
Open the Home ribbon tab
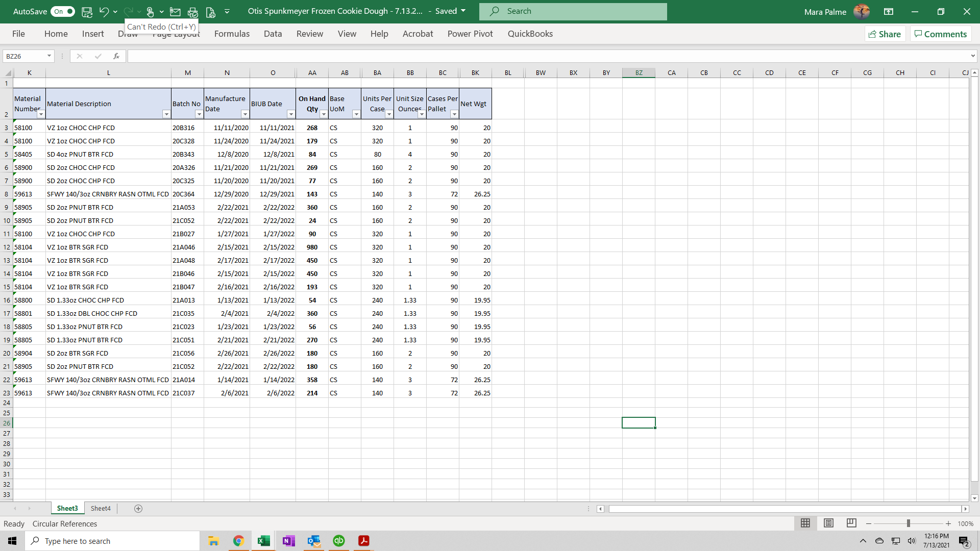[56, 34]
